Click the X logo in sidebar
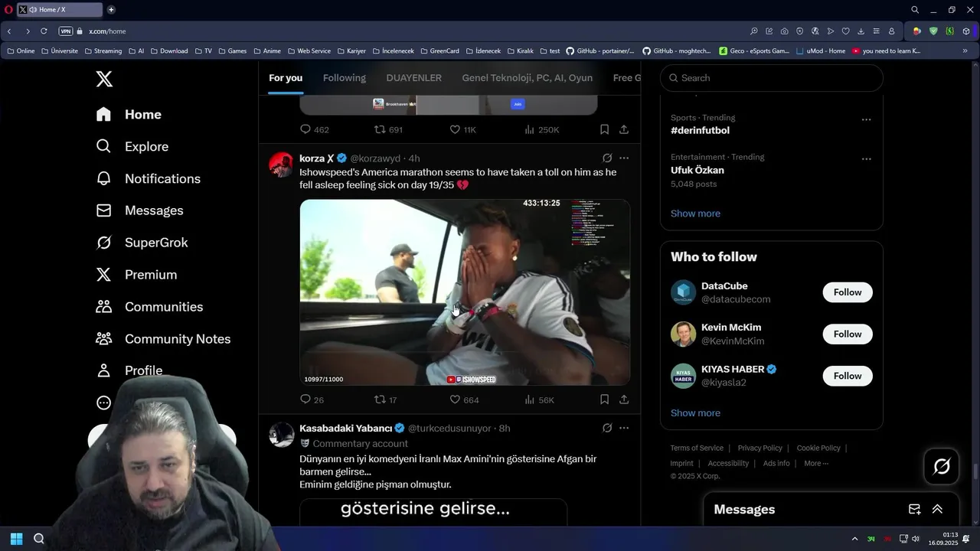The image size is (980, 551). point(104,78)
